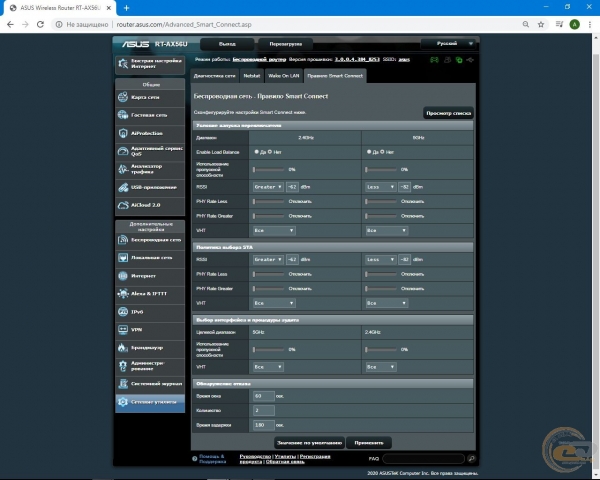Click the Просмотр списка button
600x480 pixels.
tap(448, 113)
